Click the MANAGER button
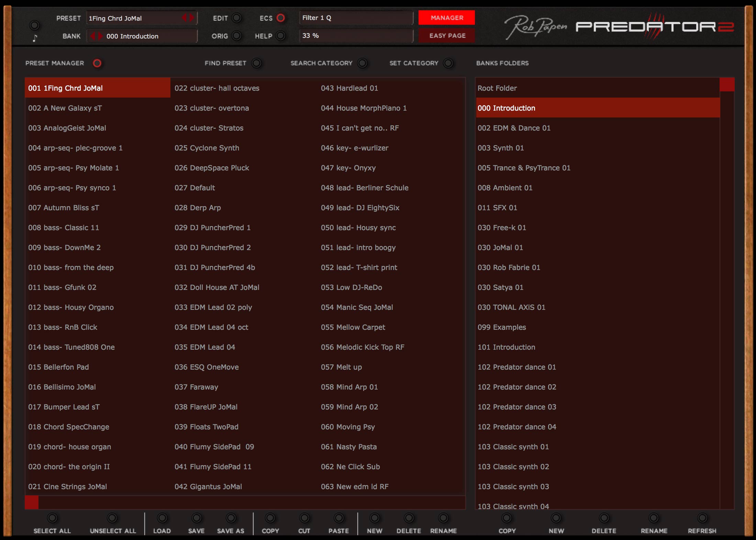The height and width of the screenshot is (540, 756). click(447, 18)
